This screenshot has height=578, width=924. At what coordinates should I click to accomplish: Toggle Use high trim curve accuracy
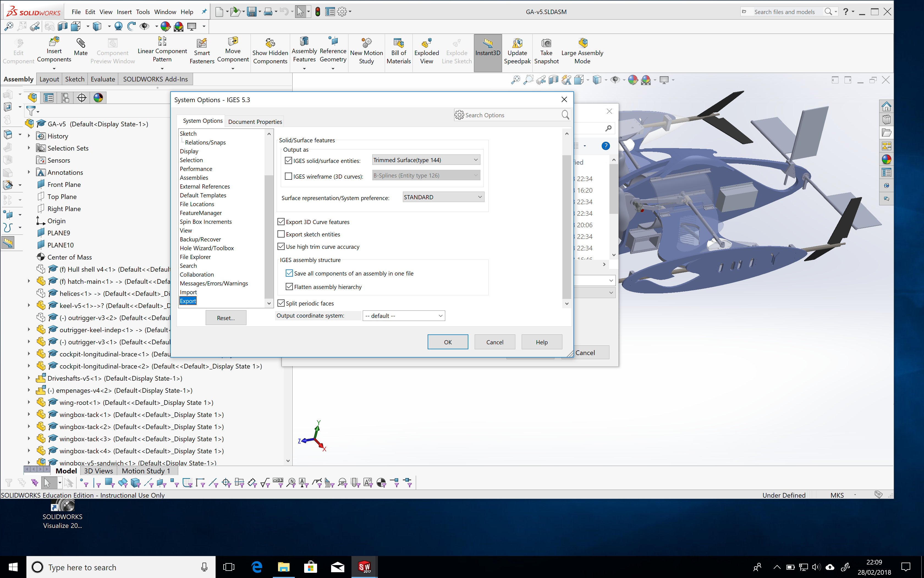[x=281, y=247]
